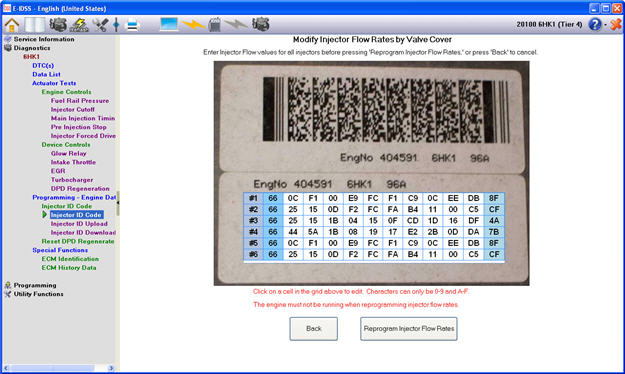Select Glow Relay control

(x=68, y=153)
